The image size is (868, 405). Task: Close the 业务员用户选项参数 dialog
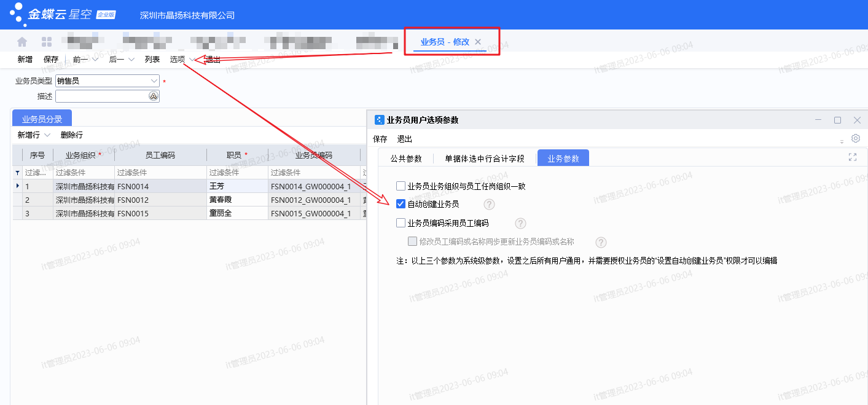[x=857, y=120]
